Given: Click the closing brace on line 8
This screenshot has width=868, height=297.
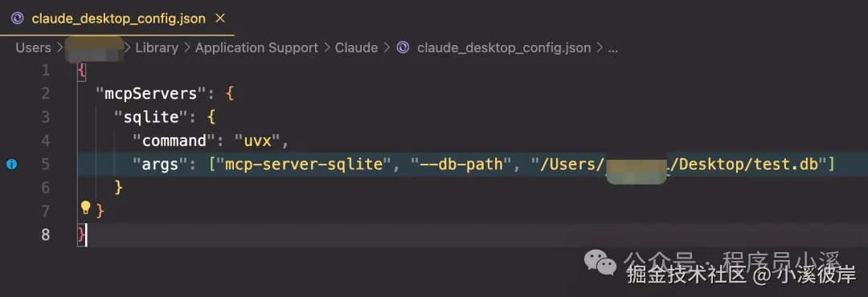Looking at the screenshot, I should tap(81, 234).
